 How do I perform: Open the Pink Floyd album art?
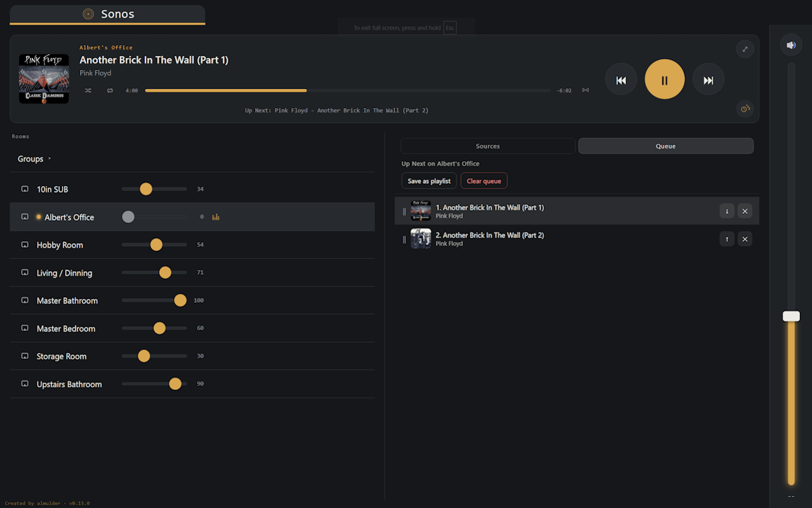click(x=44, y=79)
